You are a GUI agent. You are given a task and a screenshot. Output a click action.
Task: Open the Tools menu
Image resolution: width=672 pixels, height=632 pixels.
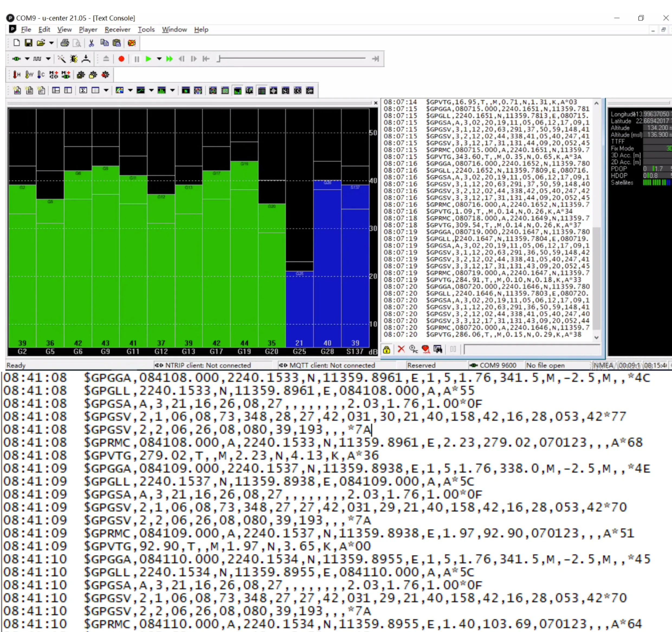(x=146, y=30)
